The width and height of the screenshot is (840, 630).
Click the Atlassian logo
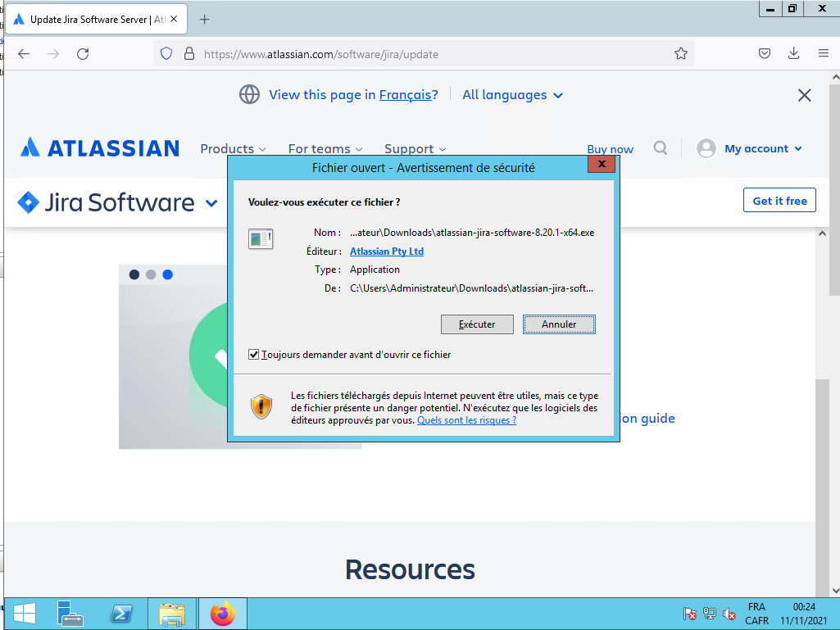[100, 147]
